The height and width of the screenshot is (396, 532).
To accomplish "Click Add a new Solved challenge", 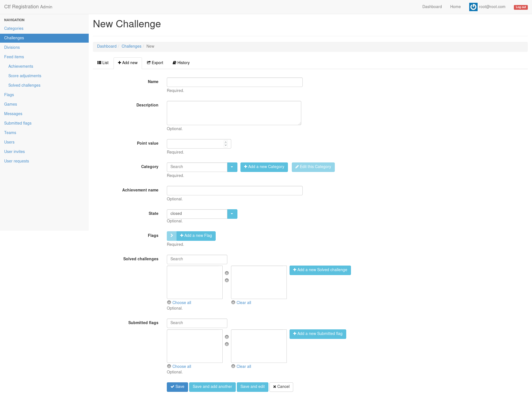I will coord(320,270).
